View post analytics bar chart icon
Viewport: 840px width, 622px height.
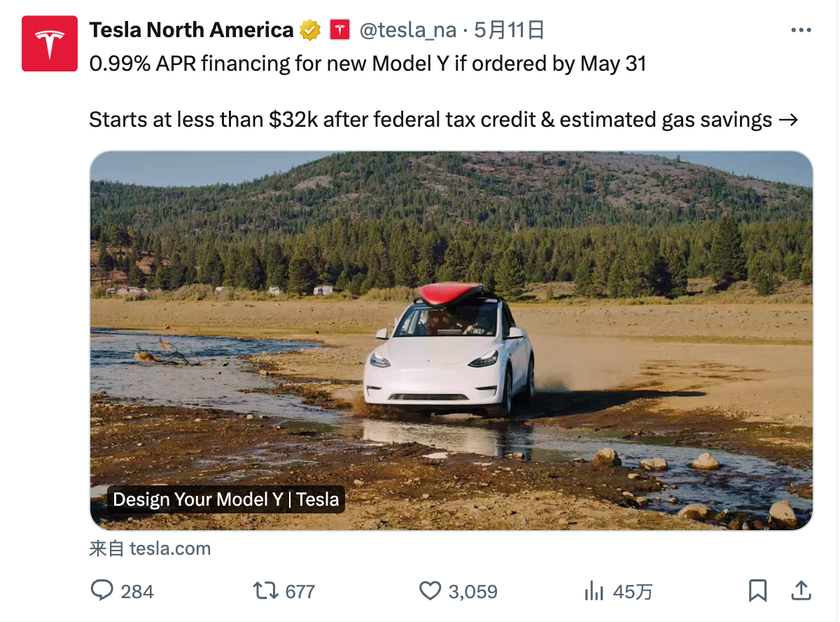tap(594, 590)
